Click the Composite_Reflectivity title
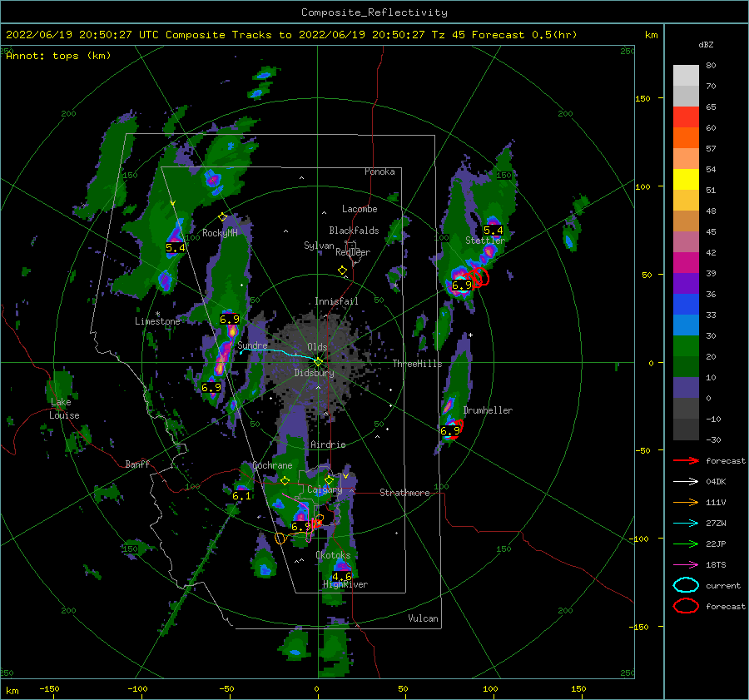749x700 pixels. click(374, 12)
